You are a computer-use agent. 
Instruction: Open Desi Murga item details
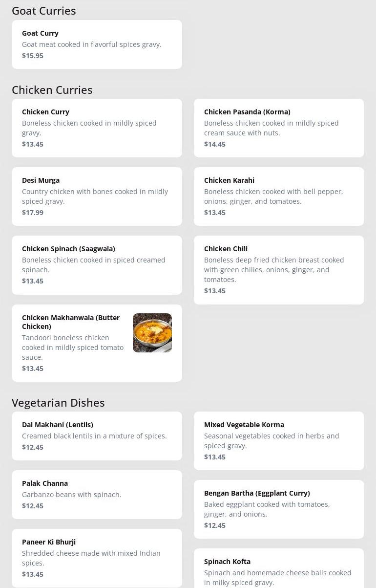(x=97, y=196)
